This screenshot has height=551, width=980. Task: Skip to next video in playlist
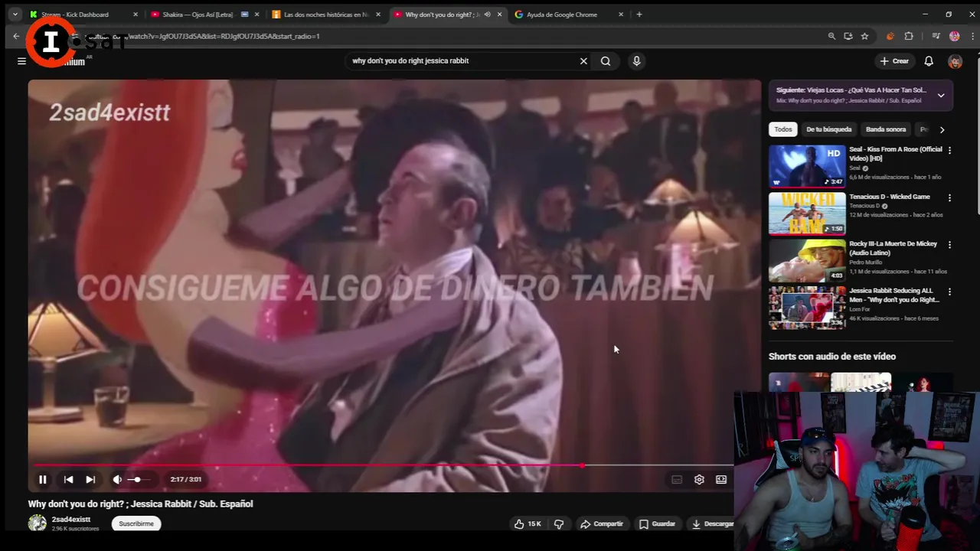tap(90, 479)
